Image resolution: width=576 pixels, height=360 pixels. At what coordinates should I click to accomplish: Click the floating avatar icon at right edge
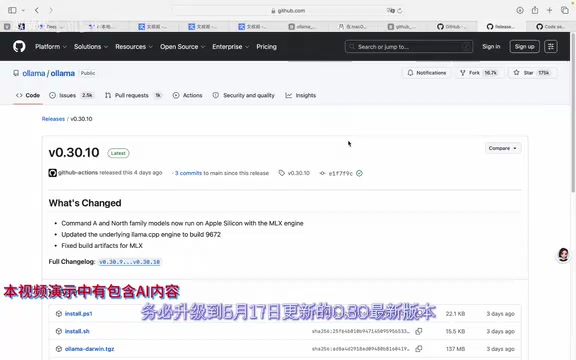point(563,254)
